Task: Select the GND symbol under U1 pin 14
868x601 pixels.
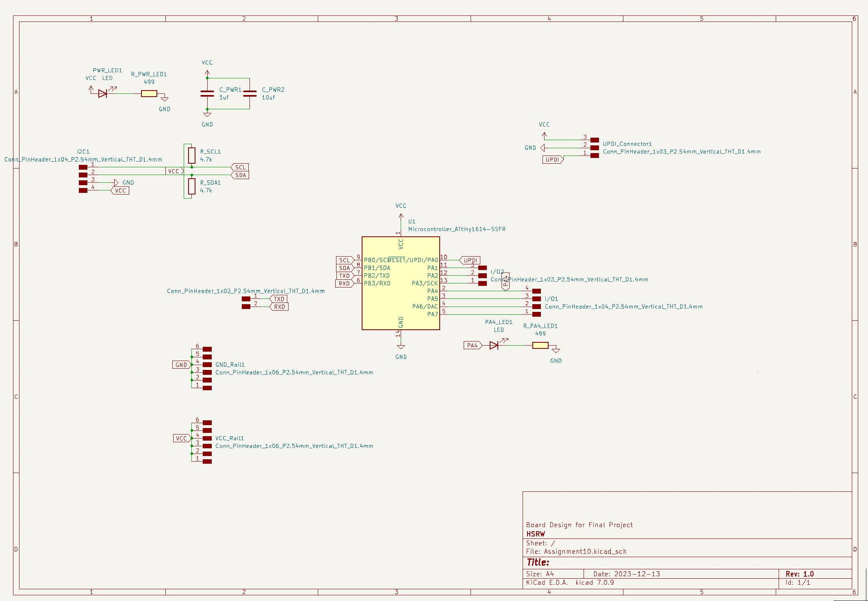Action: (401, 346)
